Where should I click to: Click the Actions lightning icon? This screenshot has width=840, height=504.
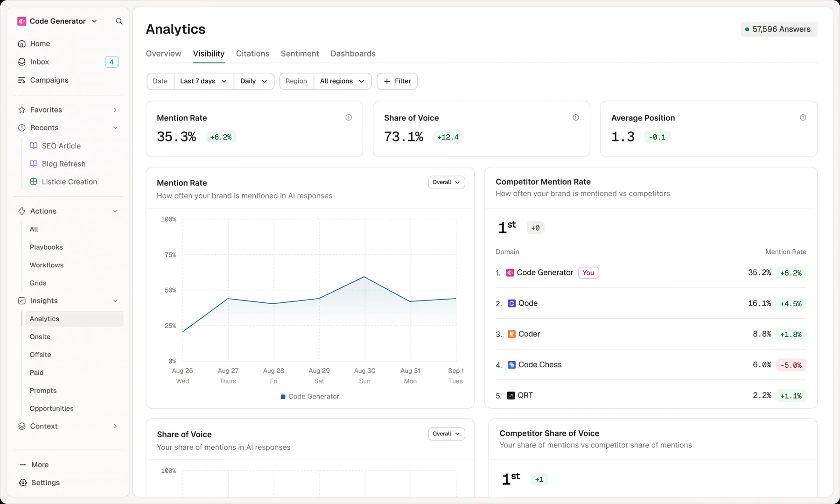click(22, 211)
